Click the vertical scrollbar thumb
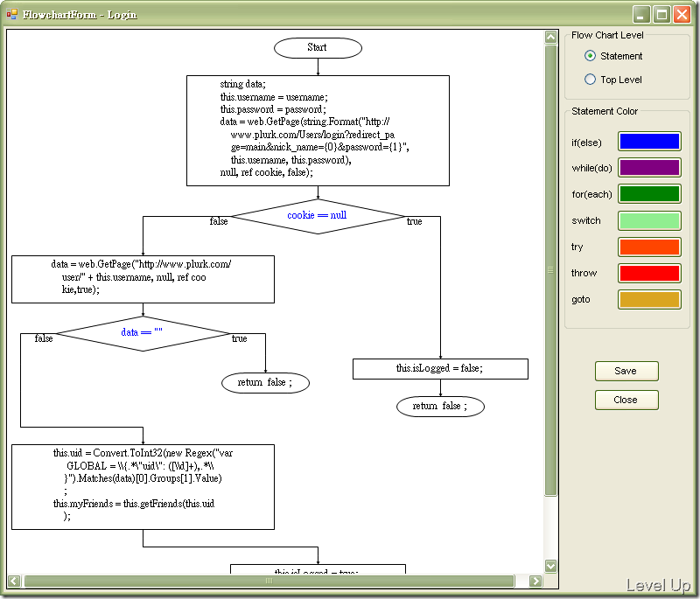The image size is (700, 599). click(x=550, y=270)
